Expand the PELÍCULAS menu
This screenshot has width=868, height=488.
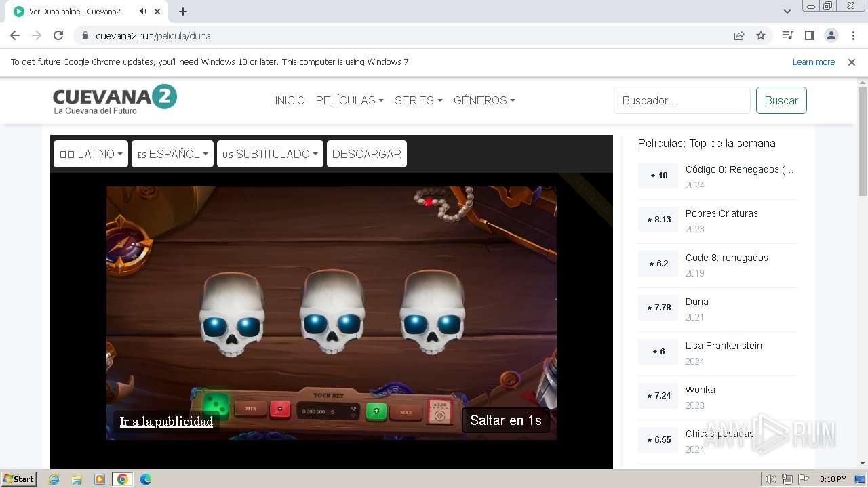pos(349,100)
